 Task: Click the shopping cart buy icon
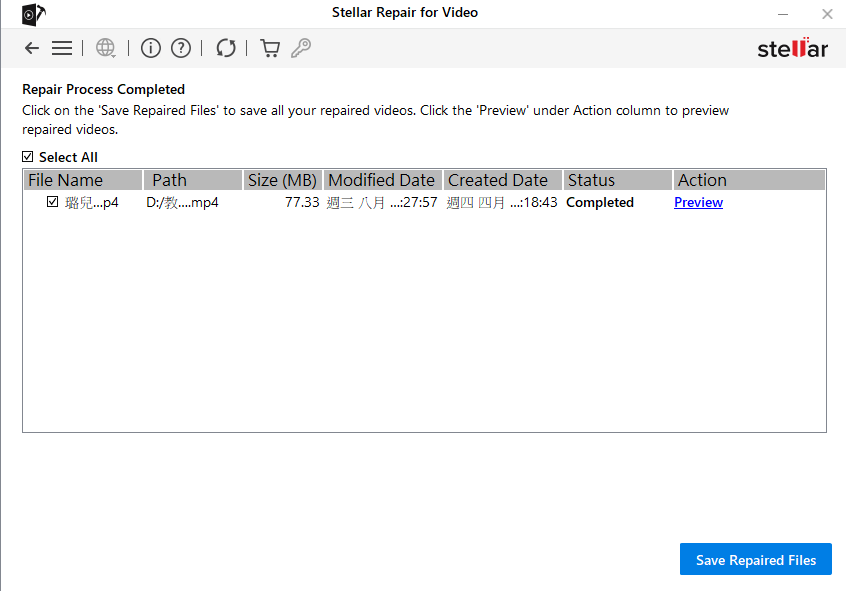click(269, 48)
